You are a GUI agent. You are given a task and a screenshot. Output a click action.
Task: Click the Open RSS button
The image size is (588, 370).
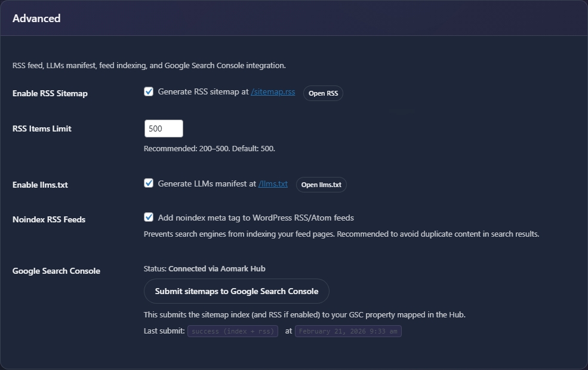323,93
